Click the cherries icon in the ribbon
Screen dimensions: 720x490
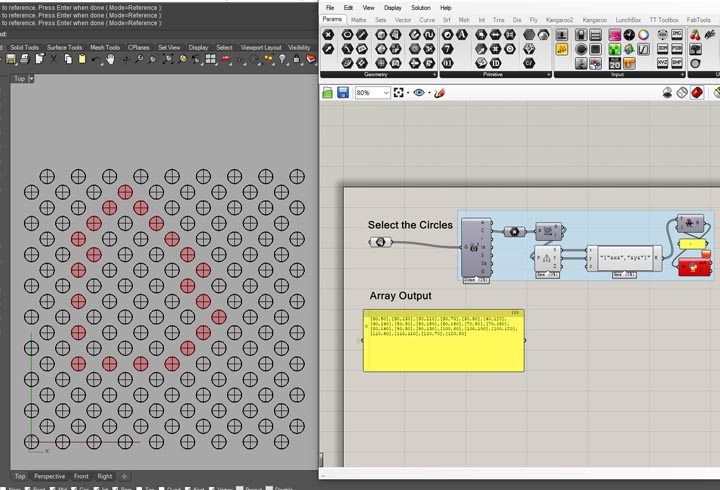695,34
